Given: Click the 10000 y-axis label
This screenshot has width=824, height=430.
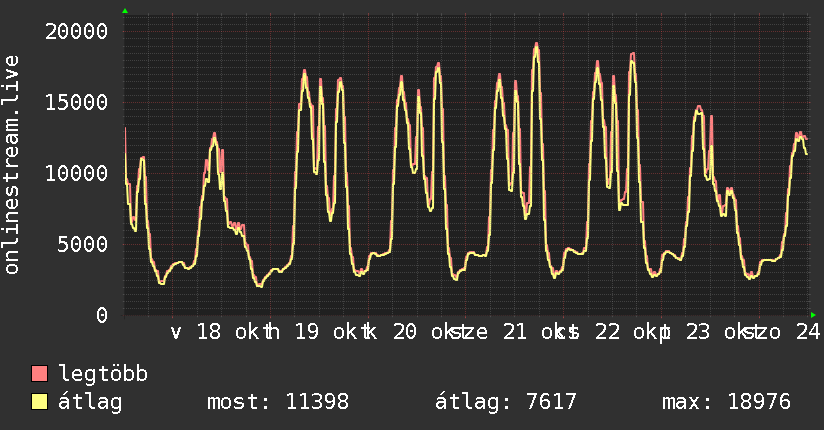Looking at the screenshot, I should click(x=77, y=173).
